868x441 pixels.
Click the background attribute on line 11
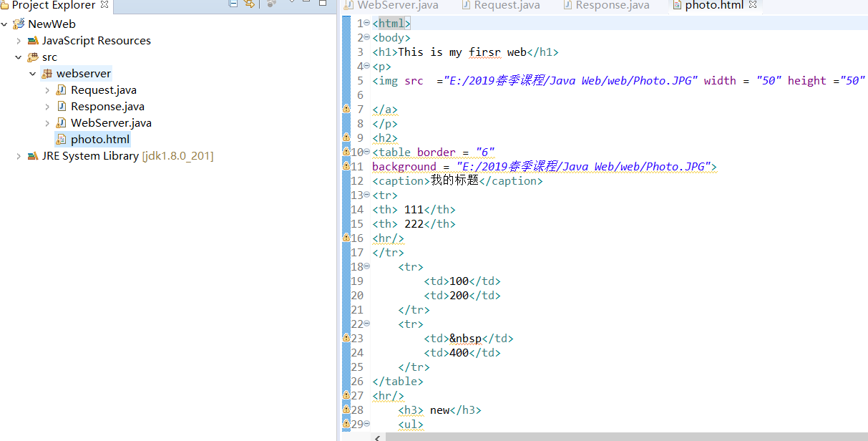(x=404, y=166)
